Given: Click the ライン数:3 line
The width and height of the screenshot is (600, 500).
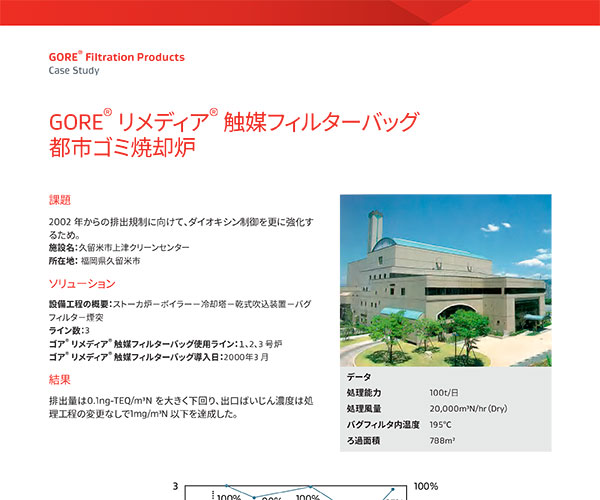Looking at the screenshot, I should click(x=69, y=331).
